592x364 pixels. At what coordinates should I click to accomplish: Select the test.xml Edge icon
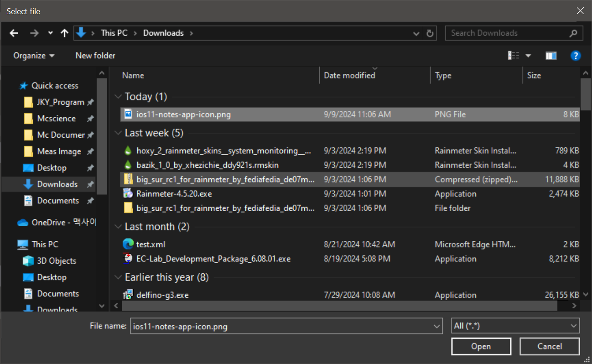128,244
